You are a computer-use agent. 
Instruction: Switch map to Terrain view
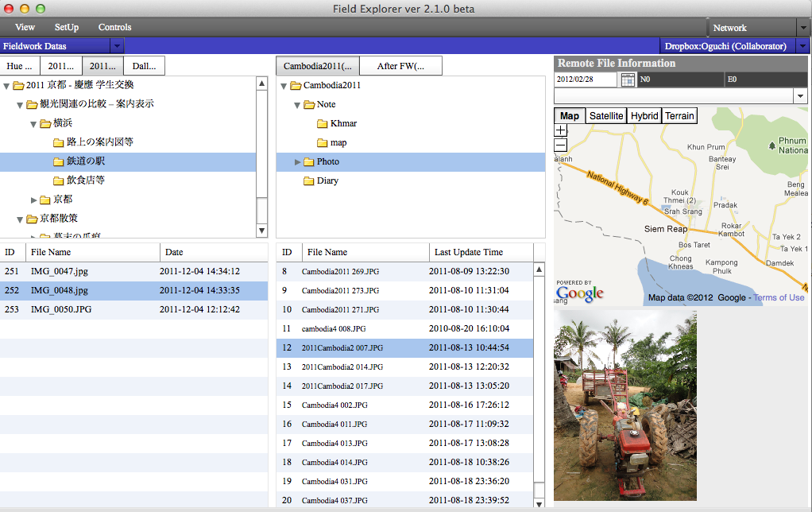point(679,116)
